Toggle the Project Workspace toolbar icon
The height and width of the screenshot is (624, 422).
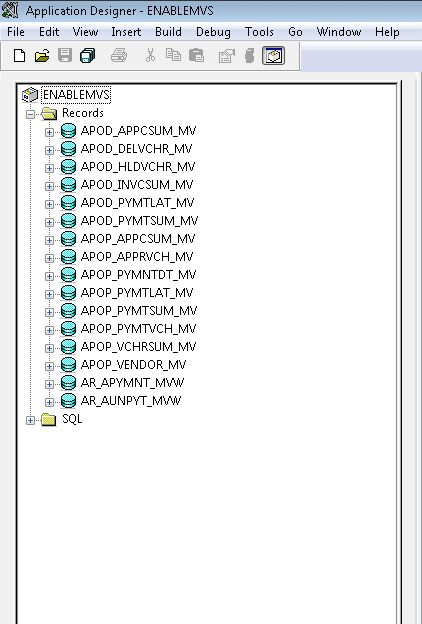coord(273,56)
